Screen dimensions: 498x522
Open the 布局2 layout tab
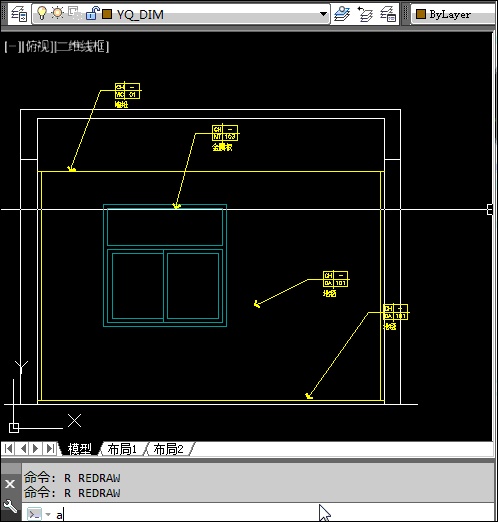pyautogui.click(x=168, y=449)
